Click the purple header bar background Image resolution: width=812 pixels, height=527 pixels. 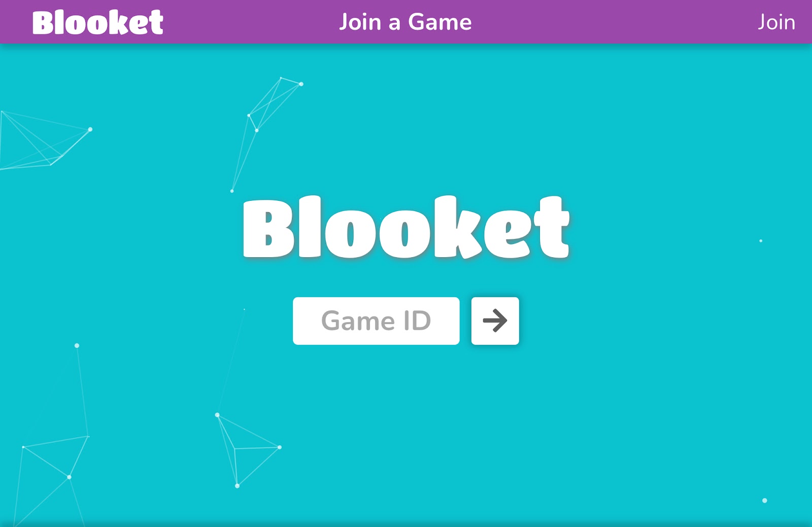coord(609,22)
